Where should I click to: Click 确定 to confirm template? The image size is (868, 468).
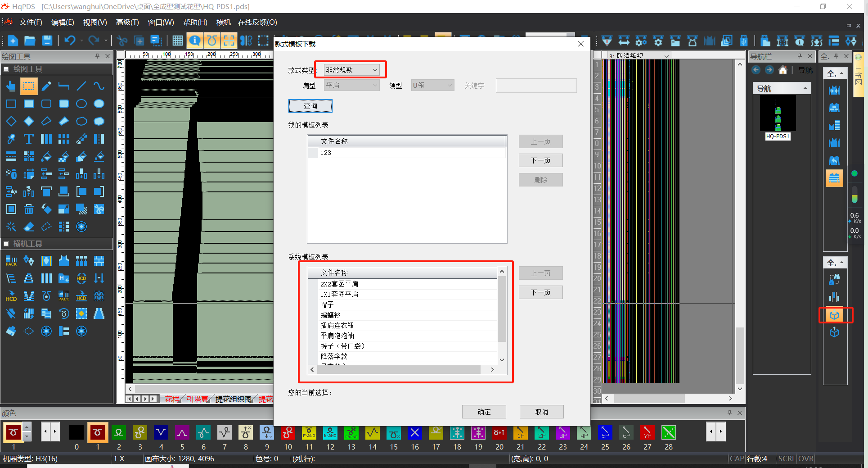click(484, 412)
